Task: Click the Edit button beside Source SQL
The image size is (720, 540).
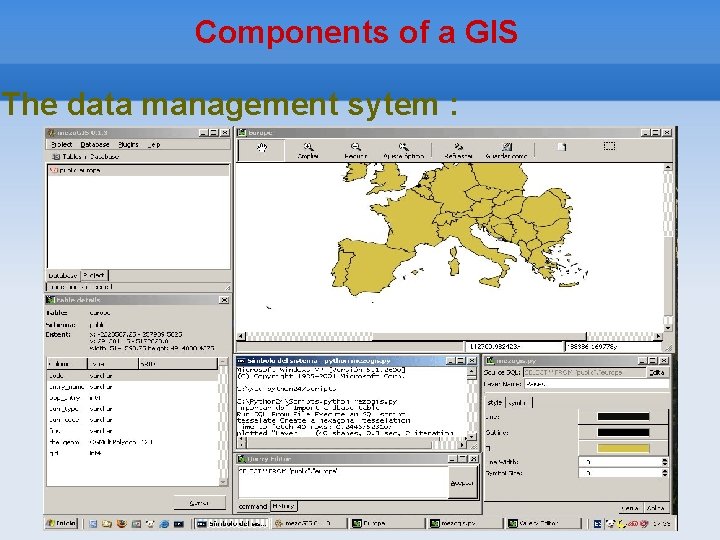Action: tap(658, 372)
